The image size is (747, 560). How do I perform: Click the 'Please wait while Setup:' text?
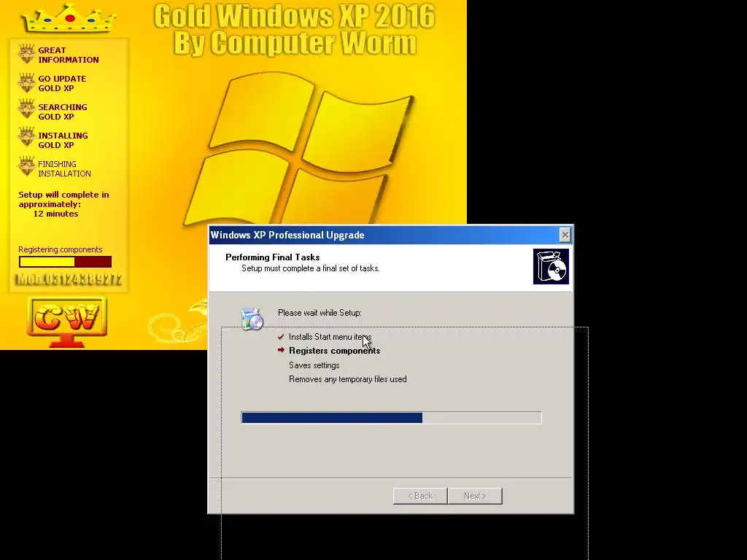tap(320, 313)
